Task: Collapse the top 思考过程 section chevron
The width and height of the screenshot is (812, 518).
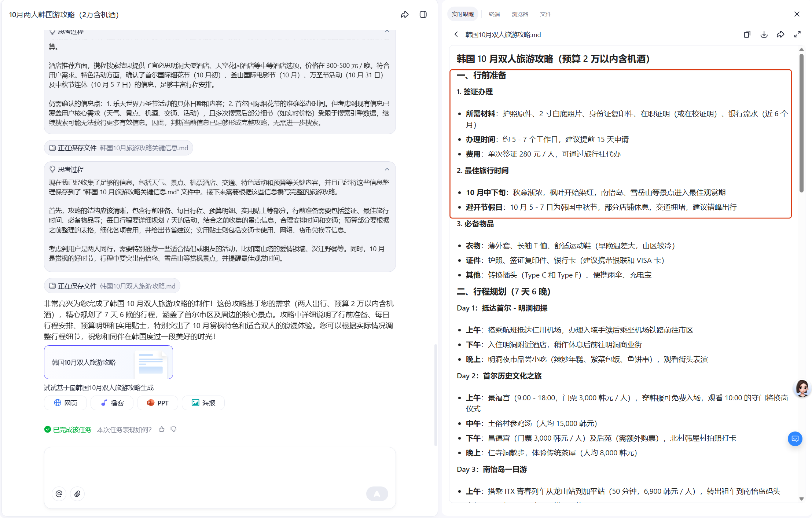Action: tap(387, 32)
